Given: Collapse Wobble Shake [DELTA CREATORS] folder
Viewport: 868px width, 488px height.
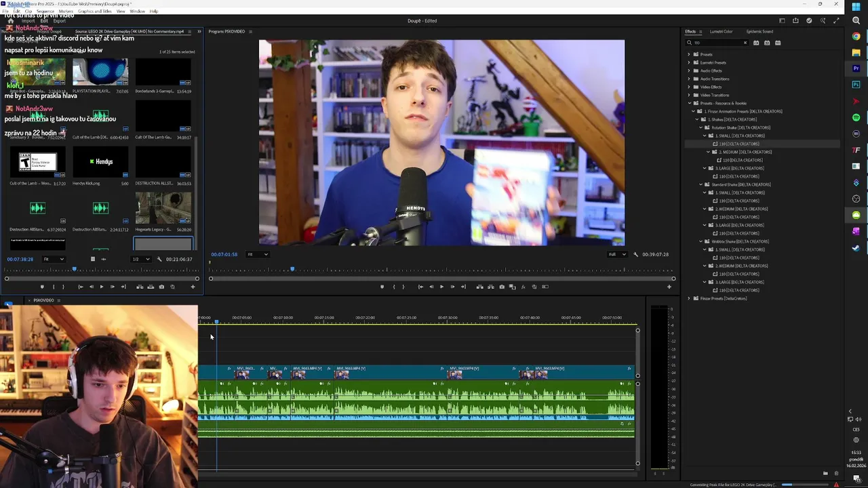Looking at the screenshot, I should coord(701,241).
